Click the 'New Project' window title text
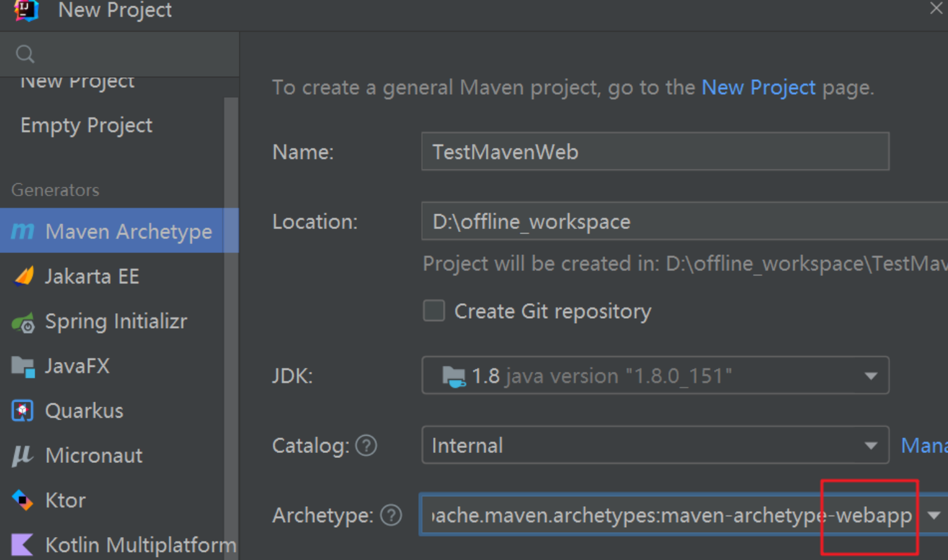The image size is (948, 560). coord(115,10)
